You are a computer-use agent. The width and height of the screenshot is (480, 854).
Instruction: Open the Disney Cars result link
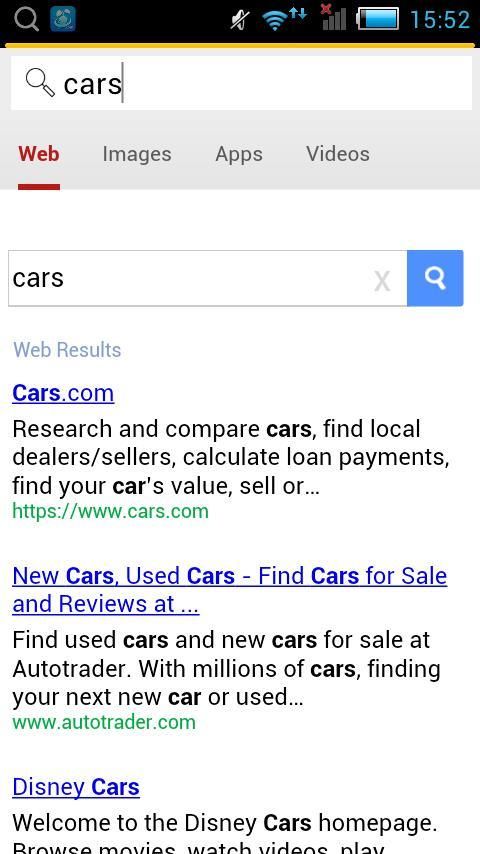pos(76,786)
